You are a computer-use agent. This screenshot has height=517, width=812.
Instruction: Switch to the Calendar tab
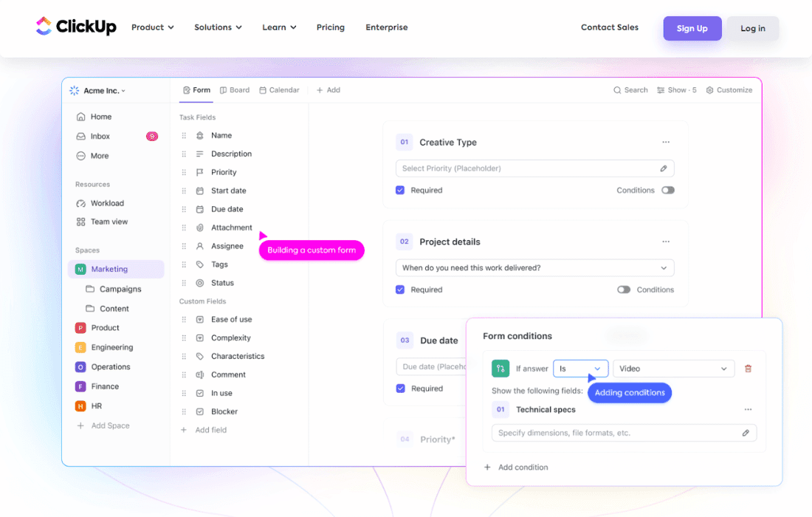[279, 90]
